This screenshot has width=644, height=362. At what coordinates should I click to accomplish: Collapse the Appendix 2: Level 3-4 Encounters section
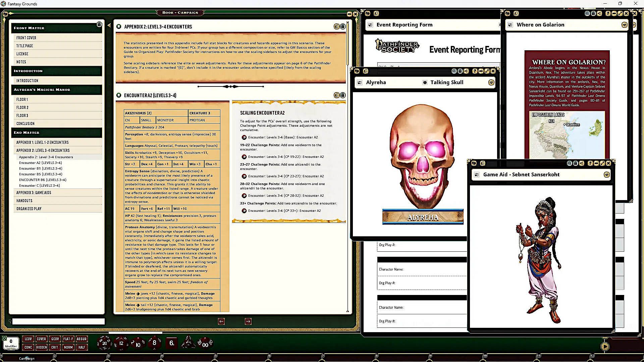pyautogui.click(x=119, y=26)
